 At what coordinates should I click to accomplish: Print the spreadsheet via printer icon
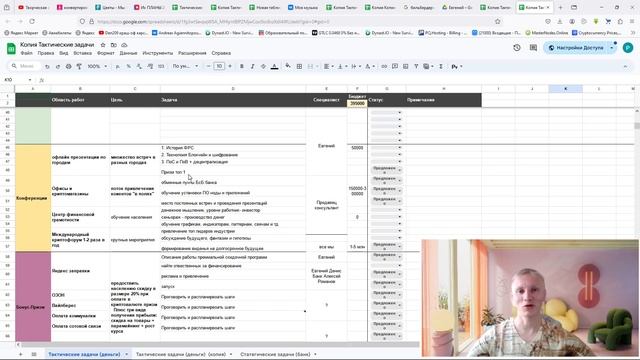[x=68, y=66]
